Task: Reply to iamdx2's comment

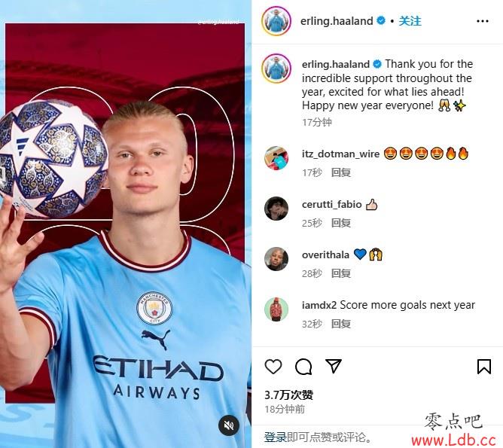Action: (340, 324)
